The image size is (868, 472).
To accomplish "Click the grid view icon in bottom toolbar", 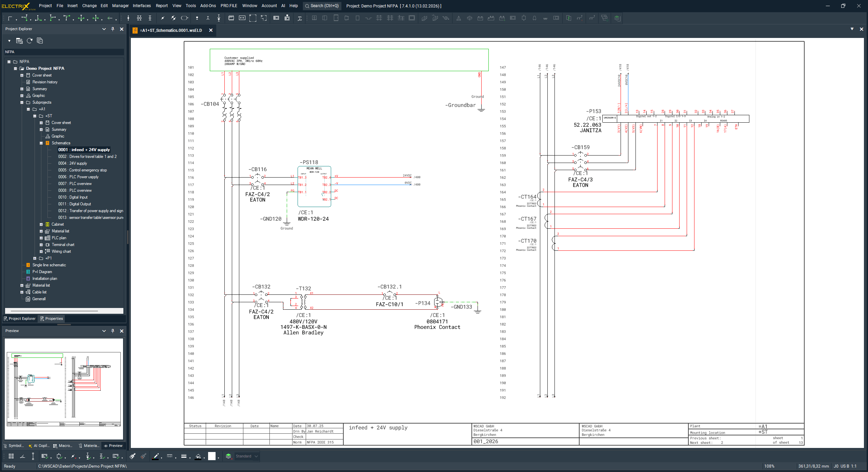I will point(11,456).
